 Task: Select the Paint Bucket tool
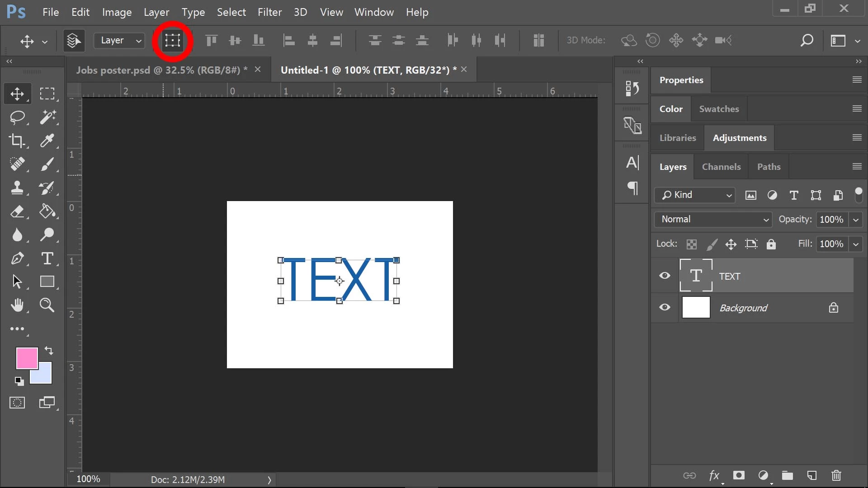(x=47, y=211)
